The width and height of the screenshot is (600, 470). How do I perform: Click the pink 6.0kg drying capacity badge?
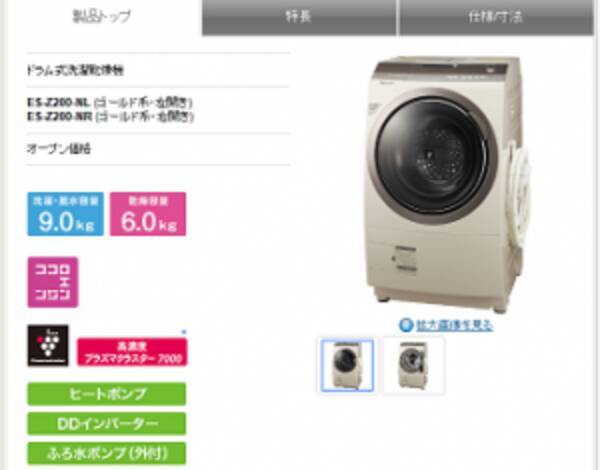point(148,214)
